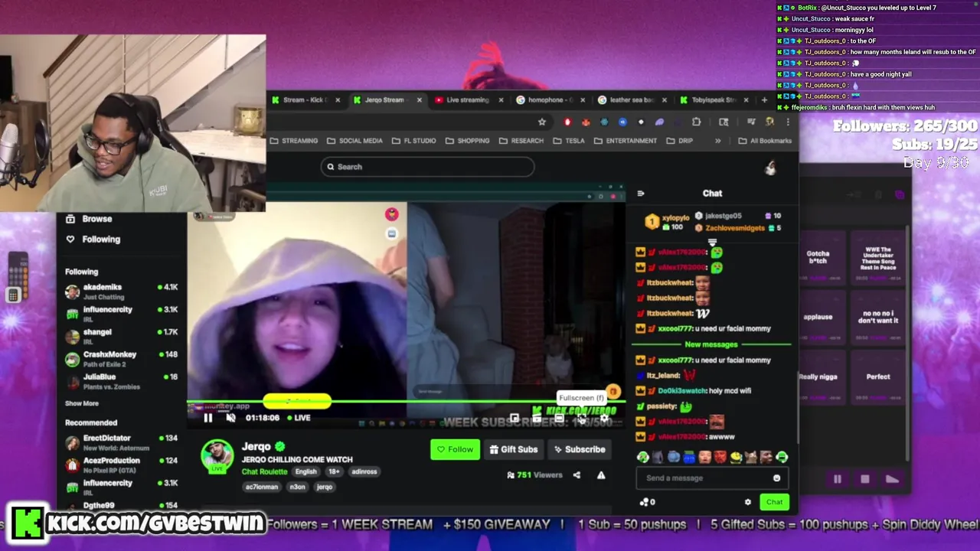Open the Gift Subs button
Image resolution: width=980 pixels, height=551 pixels.
(514, 449)
